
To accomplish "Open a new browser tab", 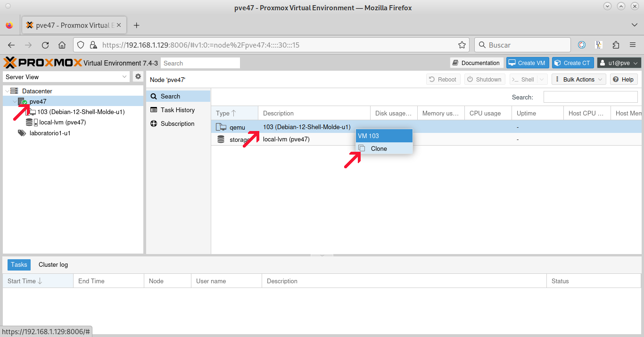I will tap(137, 25).
